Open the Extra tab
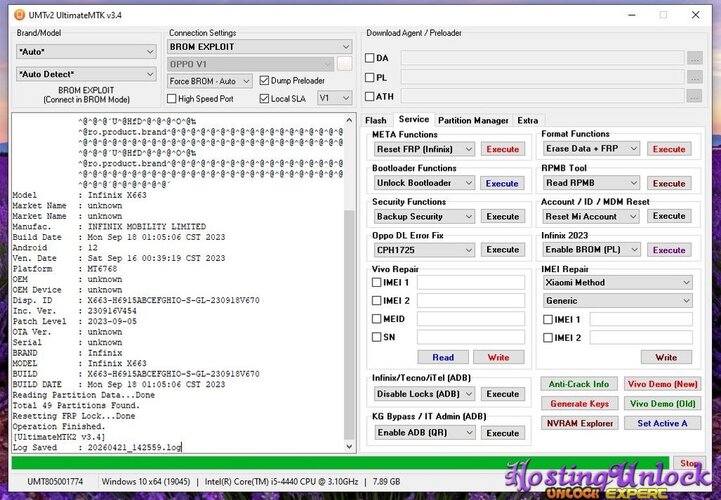 tap(527, 121)
